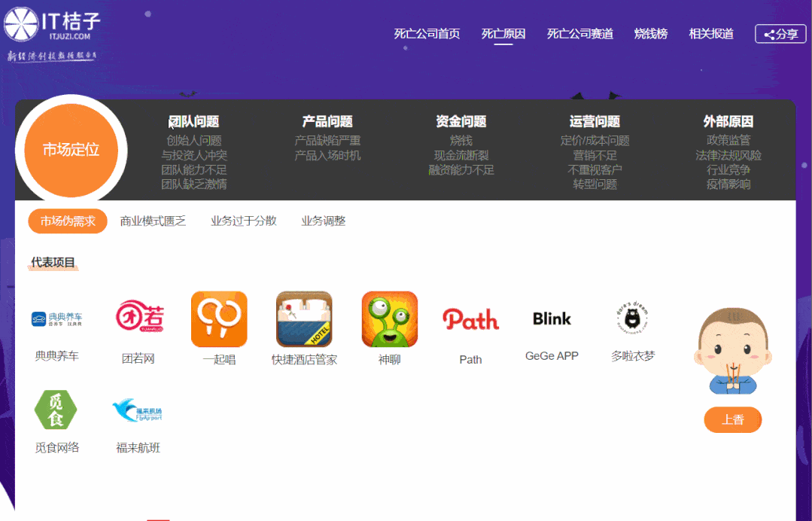Select the 觅食网络 green hexagon icon

(x=56, y=410)
